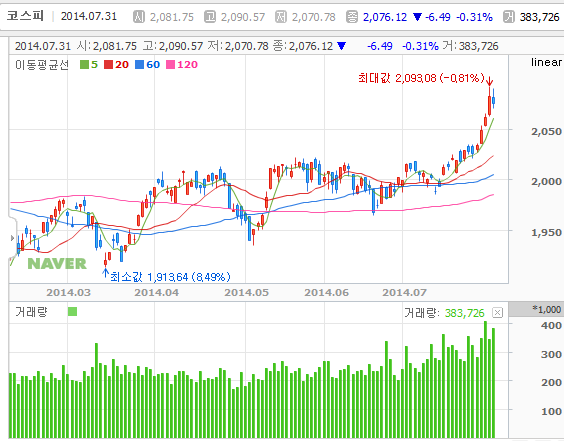
Task: Click the 2014.05 date axis label
Action: click(246, 292)
